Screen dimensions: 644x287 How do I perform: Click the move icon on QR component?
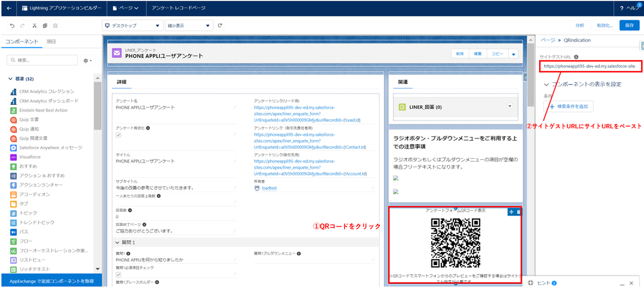[512, 212]
